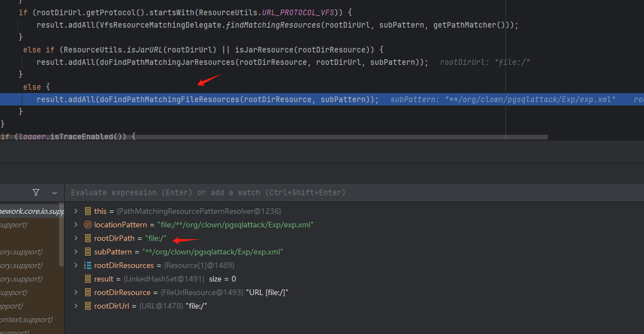Expand the 'this' variable node
Viewport: 644px width, 334px height.
click(x=75, y=211)
